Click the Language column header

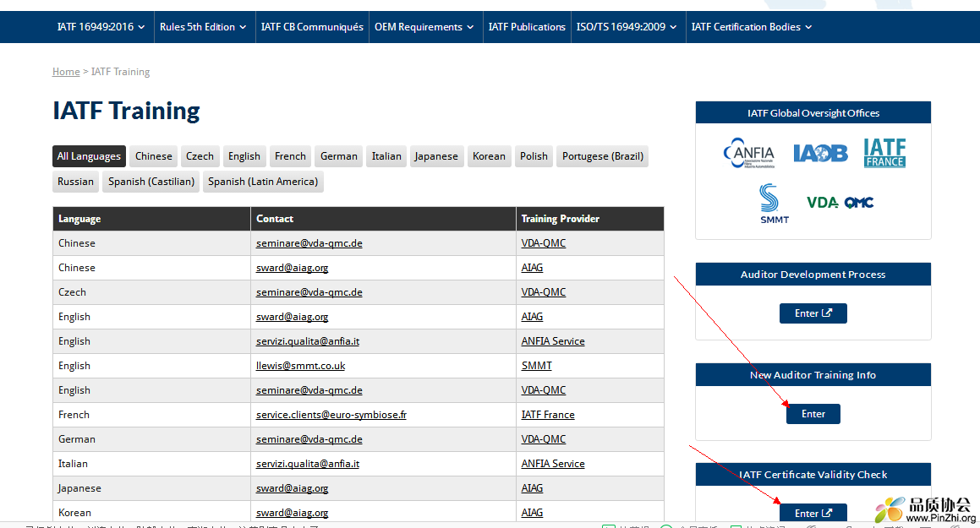point(152,219)
